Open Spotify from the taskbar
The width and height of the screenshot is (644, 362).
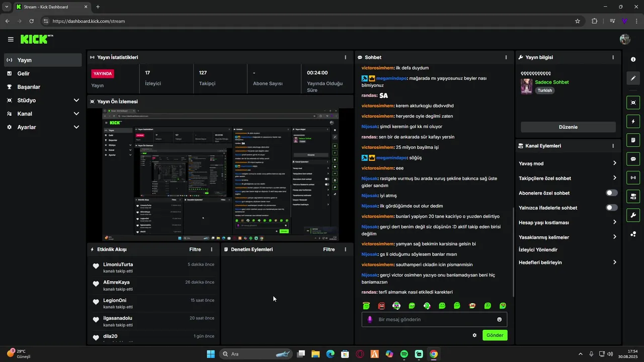404,354
